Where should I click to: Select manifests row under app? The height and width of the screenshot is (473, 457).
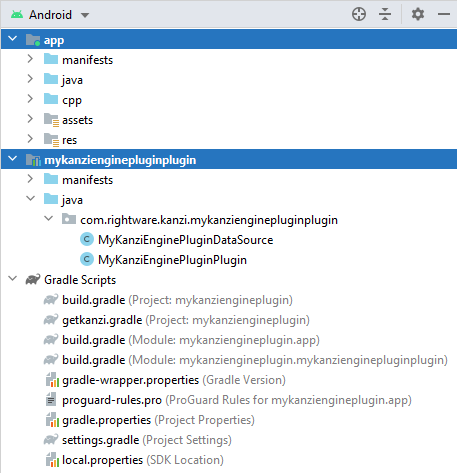(x=229, y=59)
